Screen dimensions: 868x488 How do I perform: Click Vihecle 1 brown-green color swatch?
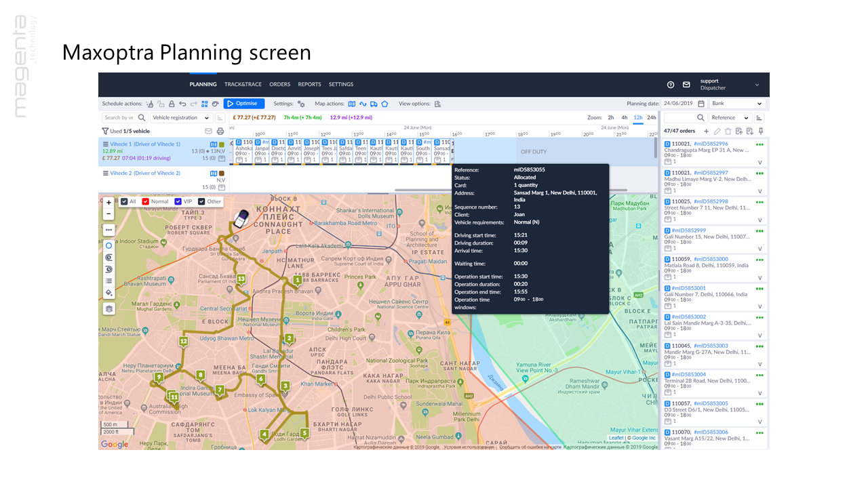222,144
